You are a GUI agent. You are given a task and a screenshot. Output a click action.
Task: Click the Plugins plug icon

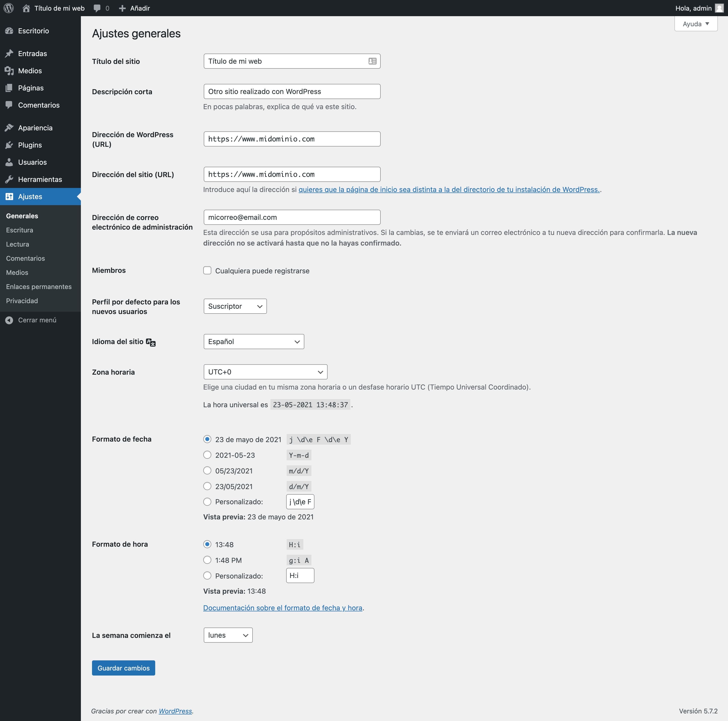(9, 145)
